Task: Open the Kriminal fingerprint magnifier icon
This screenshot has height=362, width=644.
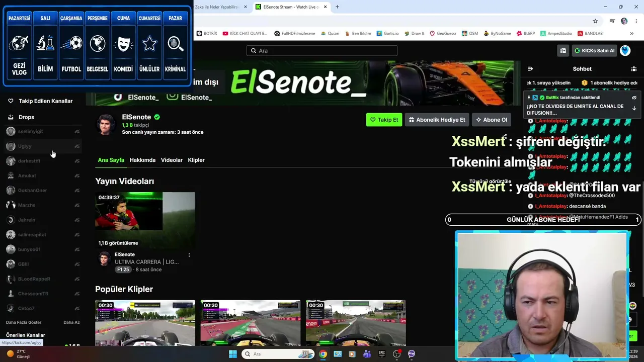Action: (176, 44)
